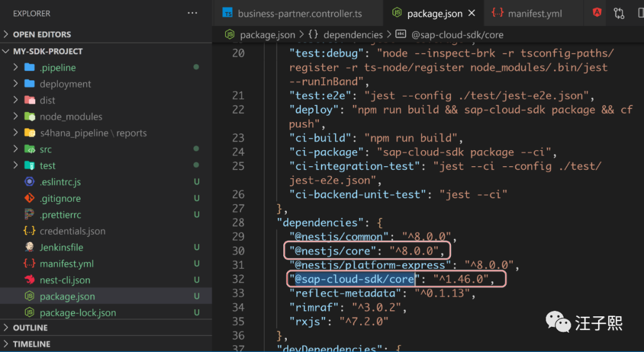This screenshot has width=644, height=352.
Task: Click the .gitignore git icon
Action: pos(29,198)
